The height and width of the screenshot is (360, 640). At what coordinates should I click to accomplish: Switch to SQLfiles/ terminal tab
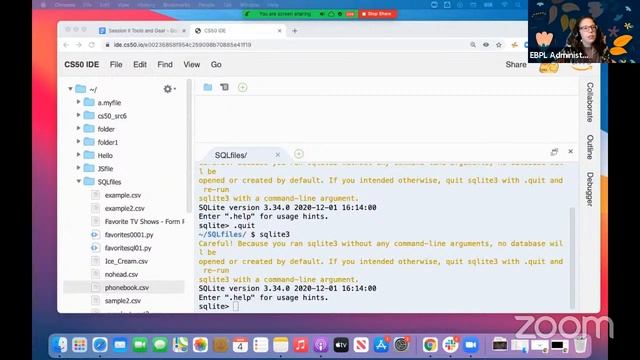coord(231,155)
